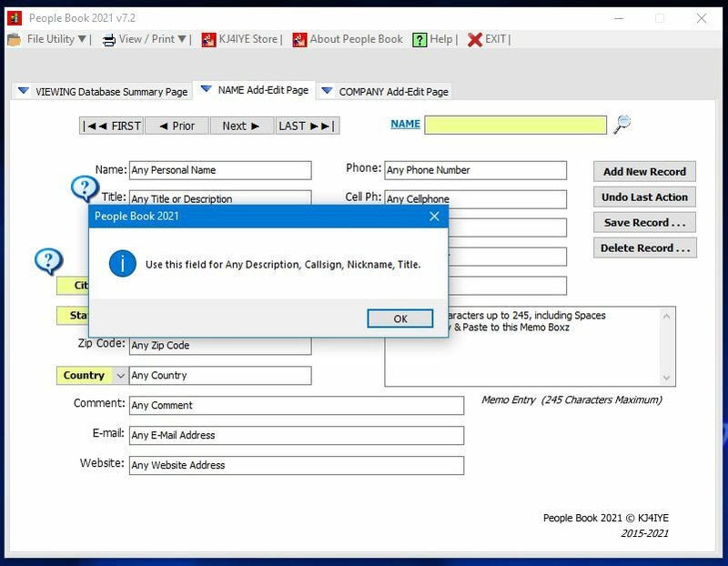Click the blue arrow on COMPANY Add-Edit tab
Image resolution: width=728 pixels, height=566 pixels.
pos(327,90)
